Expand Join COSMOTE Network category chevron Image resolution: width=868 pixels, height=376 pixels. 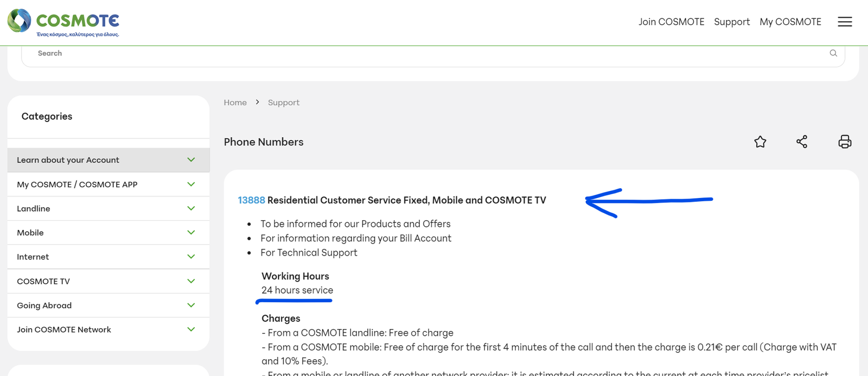pyautogui.click(x=191, y=329)
